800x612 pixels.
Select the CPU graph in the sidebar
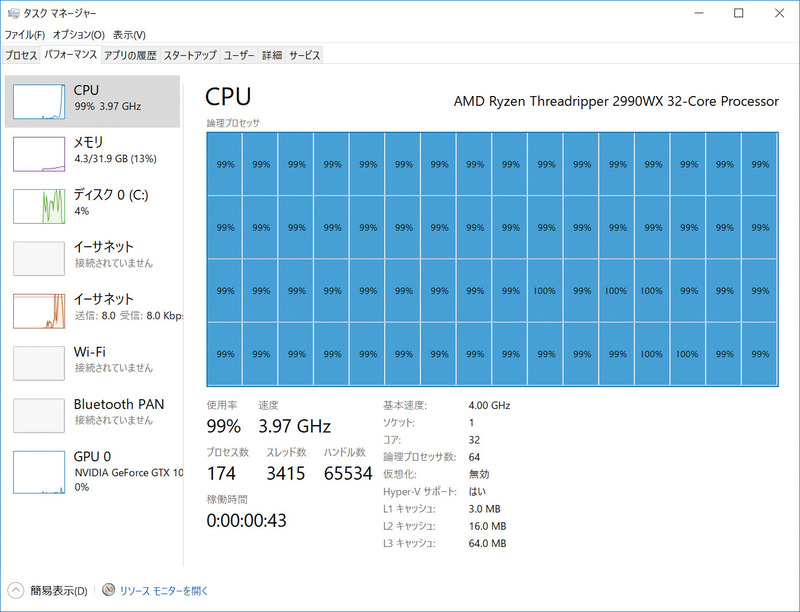(x=90, y=100)
